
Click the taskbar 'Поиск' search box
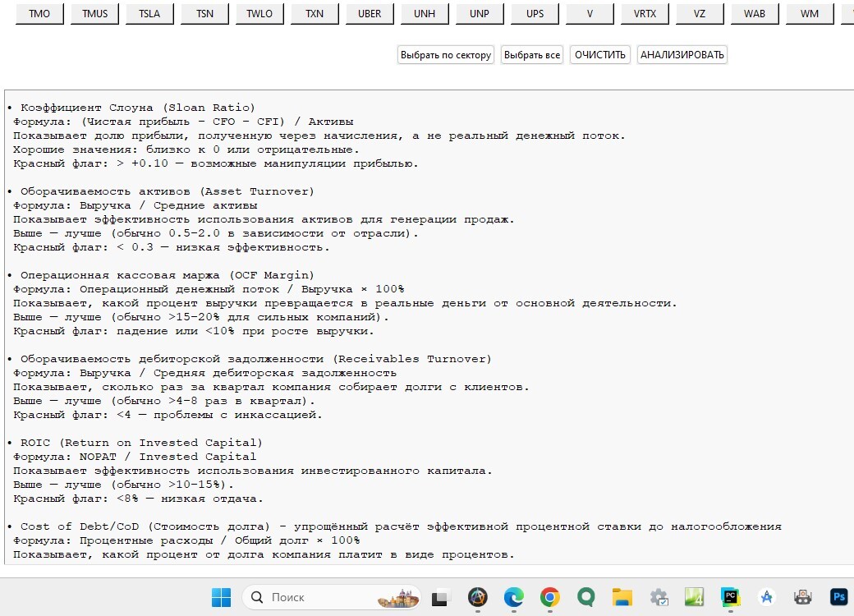coord(332,597)
